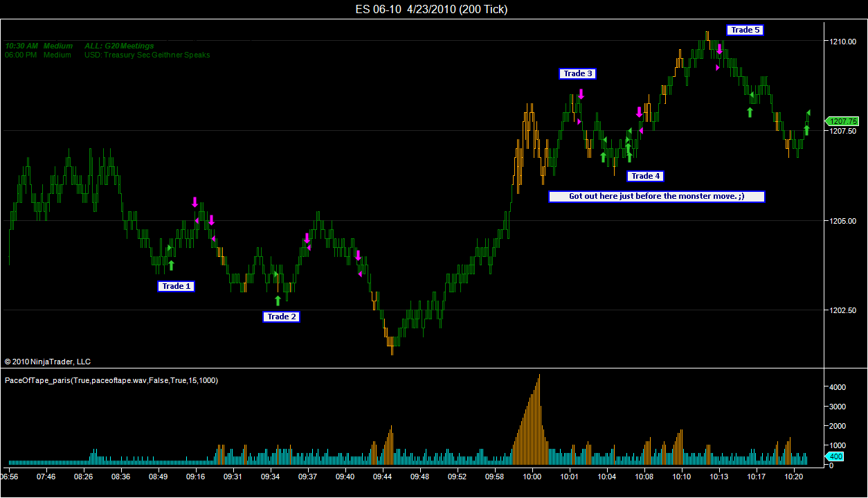Click the 09:31 time axis label
This screenshot has height=498, width=868.
[x=233, y=477]
